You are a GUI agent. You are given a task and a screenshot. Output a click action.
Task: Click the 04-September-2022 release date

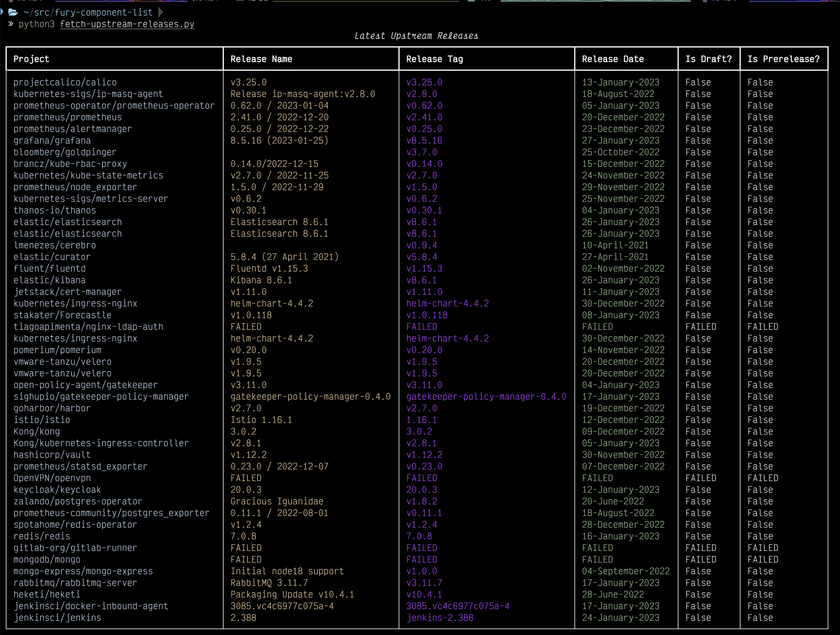(625, 571)
